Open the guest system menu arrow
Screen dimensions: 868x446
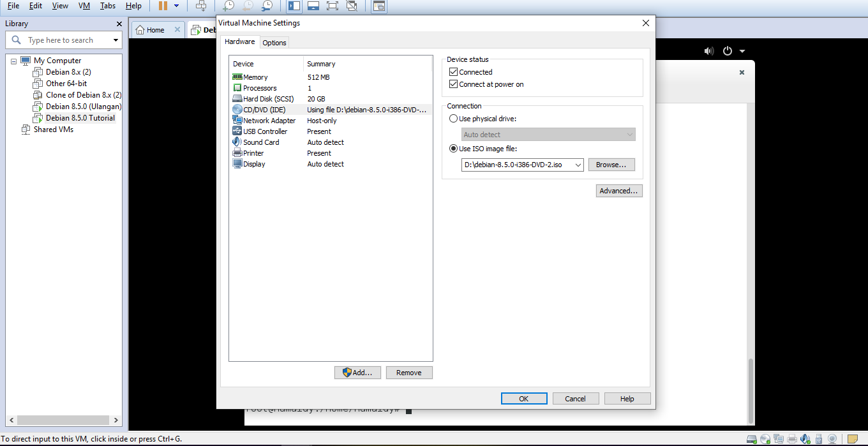coord(742,51)
